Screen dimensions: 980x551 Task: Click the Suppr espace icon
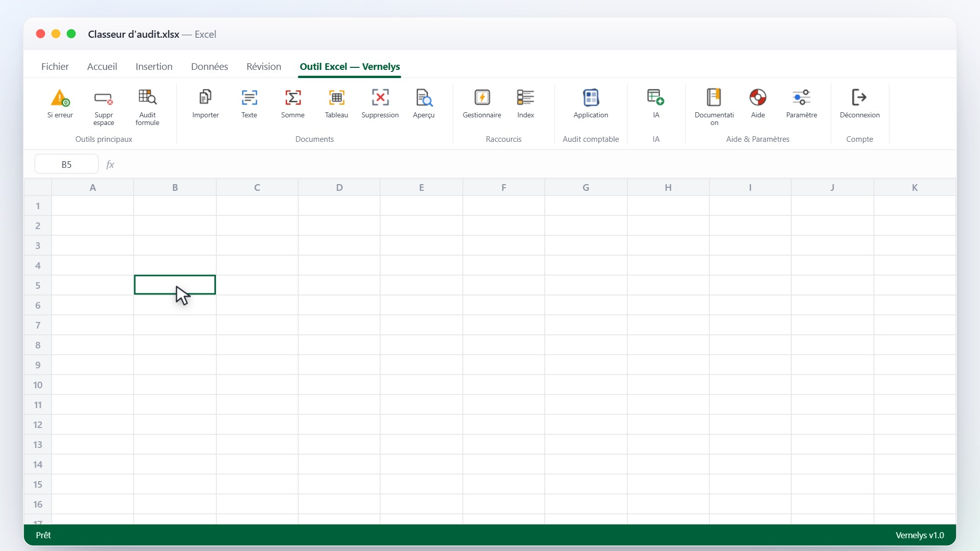(x=104, y=97)
